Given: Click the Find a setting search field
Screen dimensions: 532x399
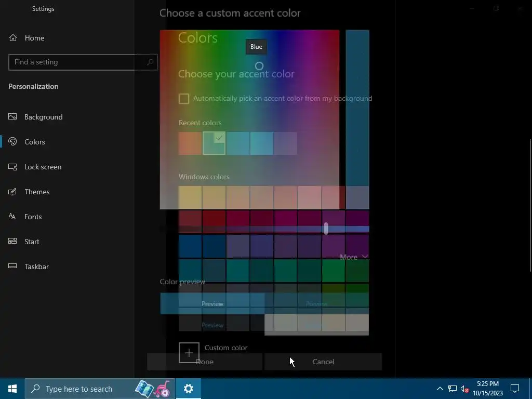Looking at the screenshot, I should 83,62.
